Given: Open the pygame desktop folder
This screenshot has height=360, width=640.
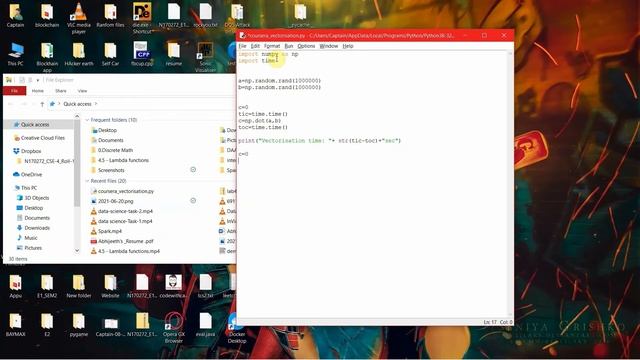Looking at the screenshot, I should pos(79,325).
